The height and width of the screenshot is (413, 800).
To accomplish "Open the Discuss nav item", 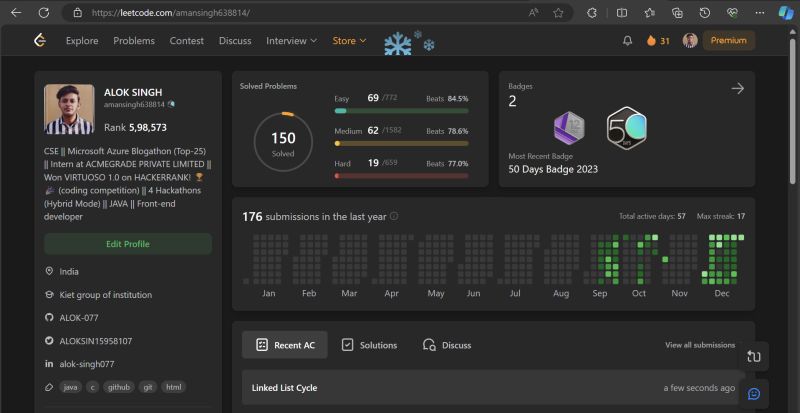I will (235, 41).
